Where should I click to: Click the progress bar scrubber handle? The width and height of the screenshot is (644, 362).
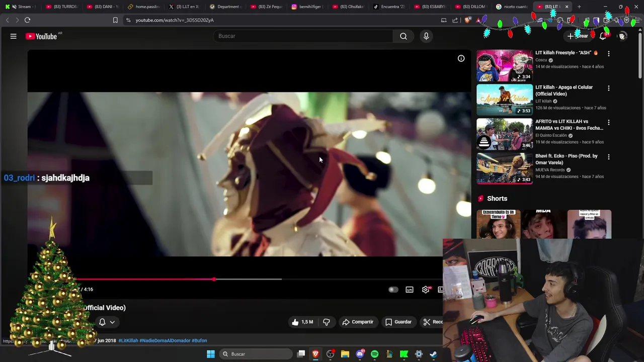tap(214, 279)
